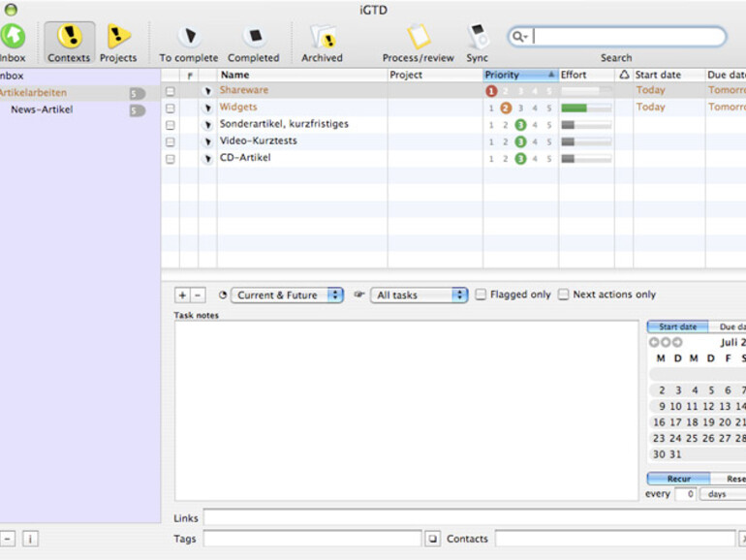This screenshot has width=746, height=560.
Task: Check the Shareware task checkbox
Action: click(x=171, y=91)
